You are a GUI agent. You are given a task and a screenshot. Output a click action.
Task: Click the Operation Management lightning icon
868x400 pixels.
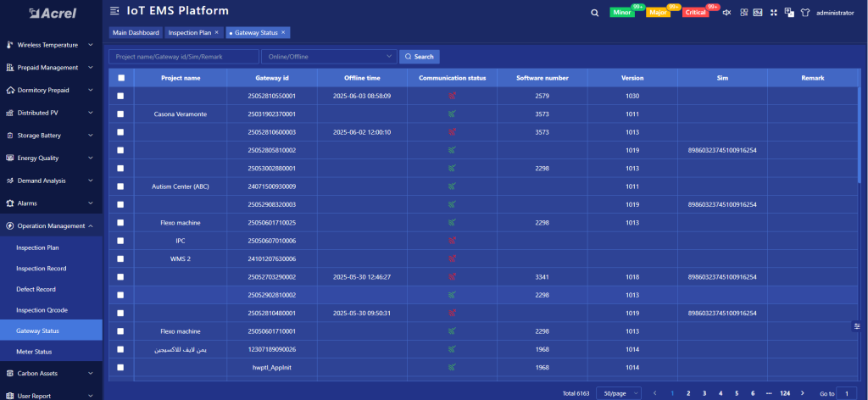[9, 225]
